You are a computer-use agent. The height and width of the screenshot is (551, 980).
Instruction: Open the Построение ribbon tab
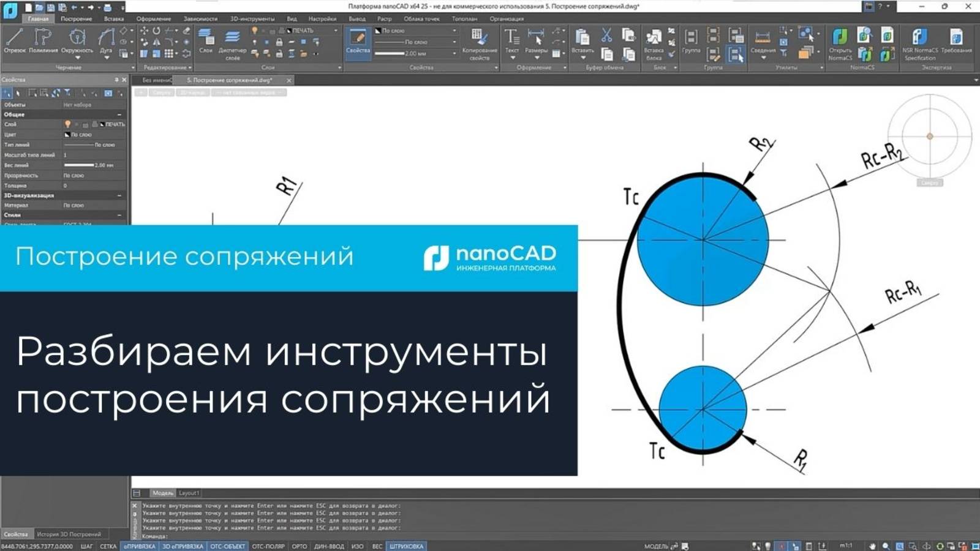click(x=76, y=19)
